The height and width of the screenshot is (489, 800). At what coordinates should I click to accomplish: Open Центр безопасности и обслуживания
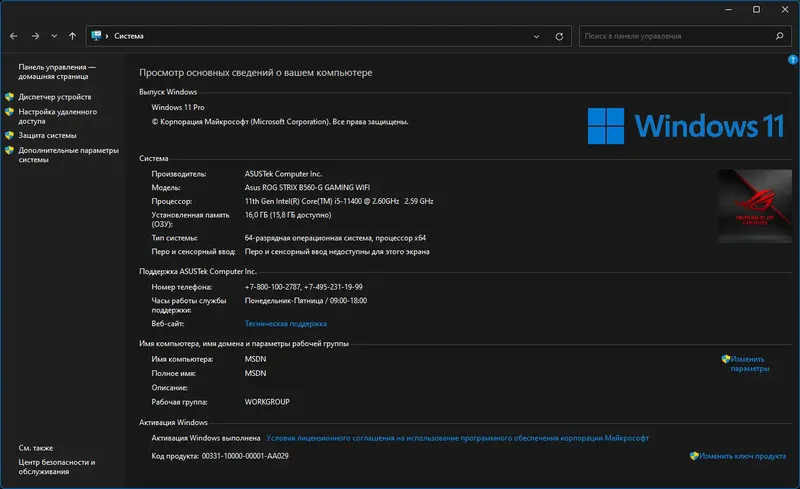pyautogui.click(x=56, y=467)
